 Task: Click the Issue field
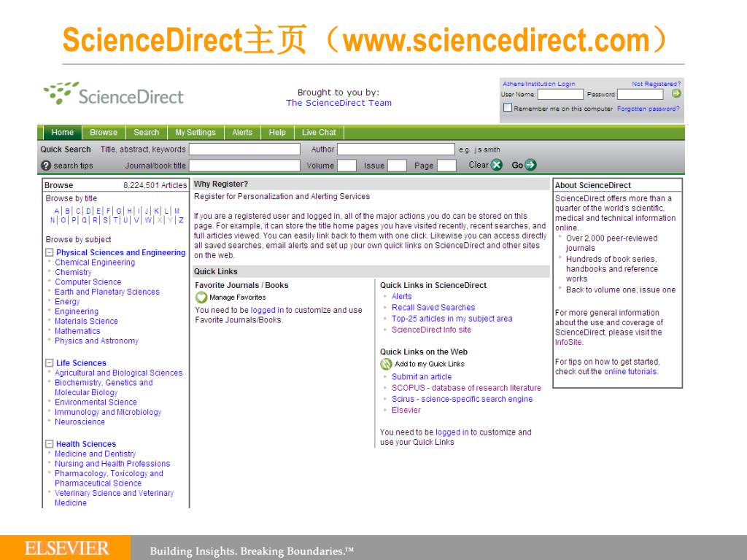click(397, 166)
